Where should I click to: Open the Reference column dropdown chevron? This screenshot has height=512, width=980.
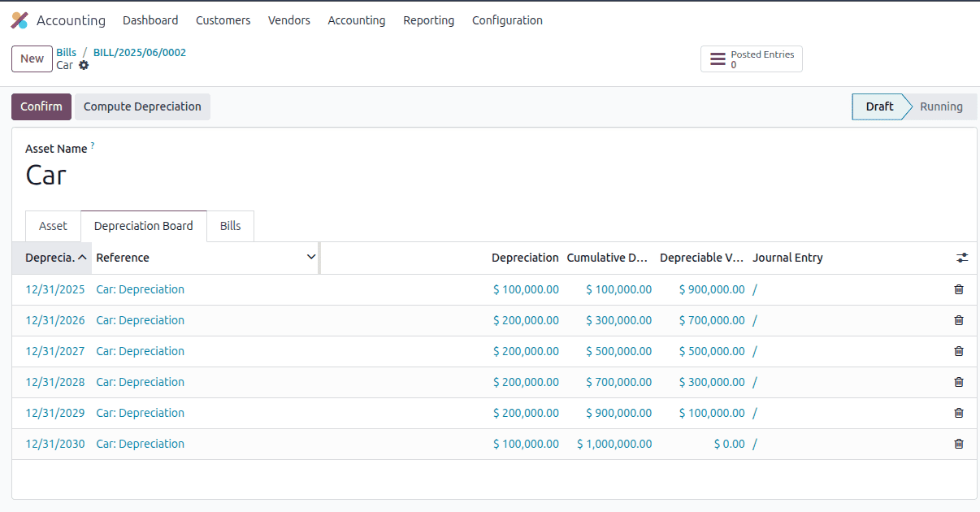pyautogui.click(x=310, y=257)
